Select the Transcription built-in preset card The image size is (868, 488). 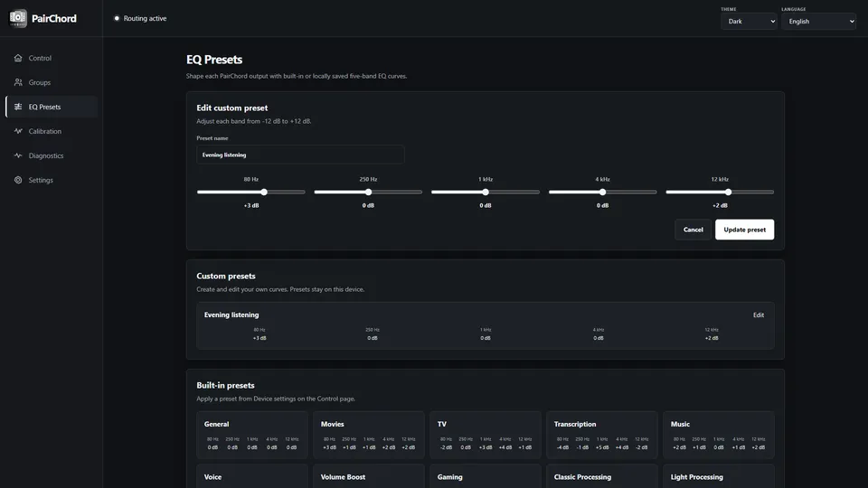(602, 435)
